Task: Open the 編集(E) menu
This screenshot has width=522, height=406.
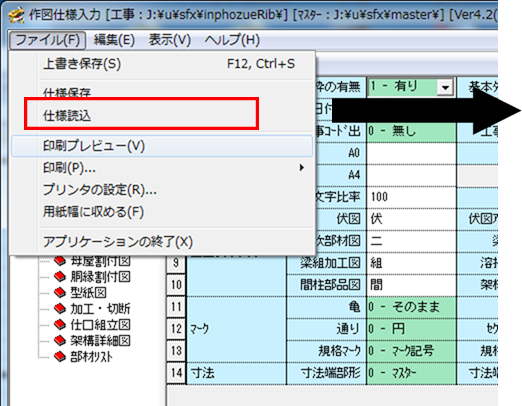Action: point(114,40)
